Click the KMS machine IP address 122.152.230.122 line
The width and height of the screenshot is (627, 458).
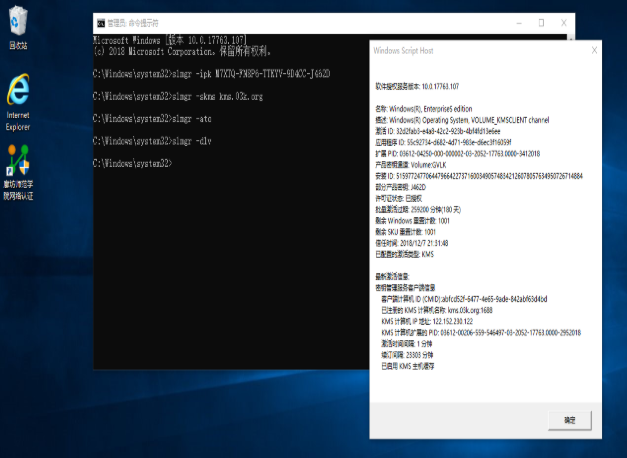point(427,322)
